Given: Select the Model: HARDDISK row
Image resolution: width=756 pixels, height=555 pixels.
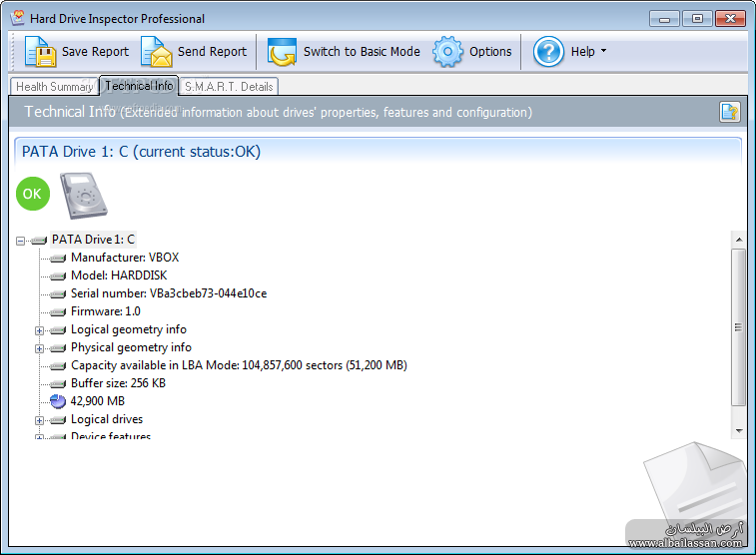Looking at the screenshot, I should click(x=119, y=276).
